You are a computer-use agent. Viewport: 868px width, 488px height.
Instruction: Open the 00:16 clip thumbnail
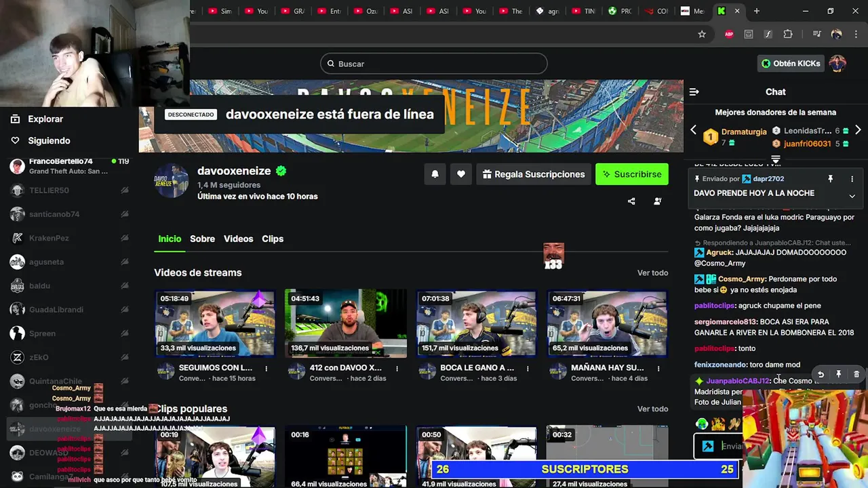pyautogui.click(x=346, y=457)
